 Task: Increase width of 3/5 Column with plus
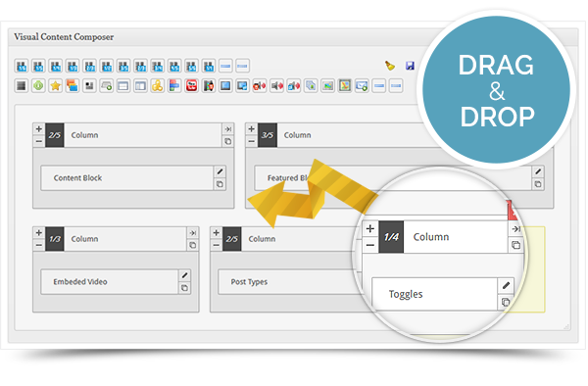coord(251,129)
